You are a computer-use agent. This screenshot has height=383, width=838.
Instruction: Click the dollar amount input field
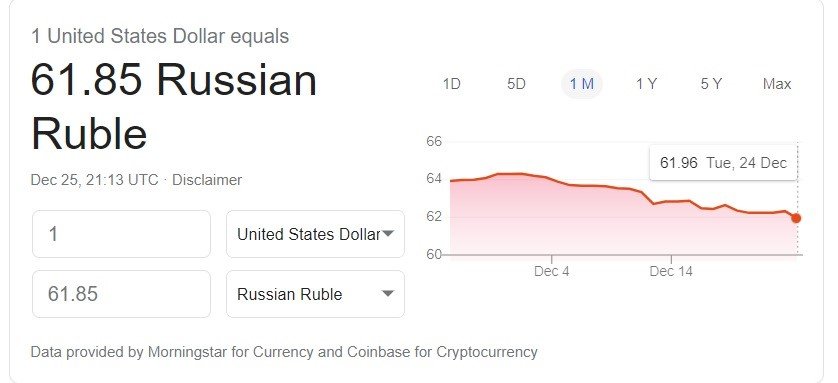[x=121, y=234]
